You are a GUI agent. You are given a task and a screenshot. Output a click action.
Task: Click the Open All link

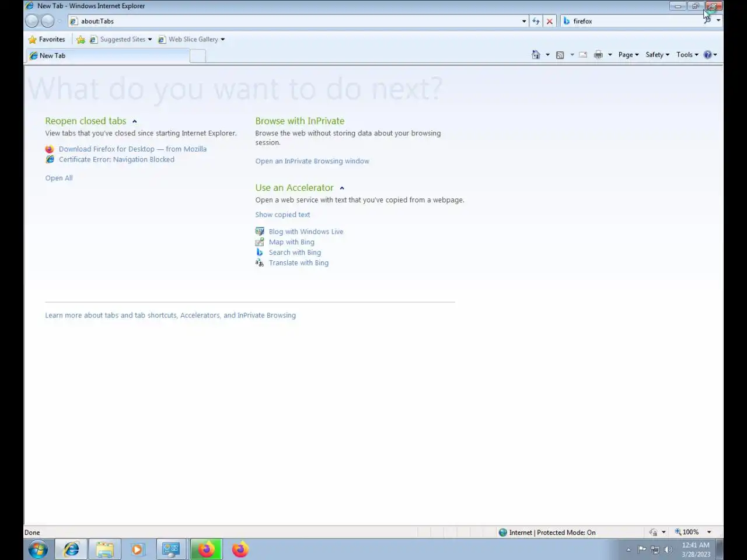[59, 178]
